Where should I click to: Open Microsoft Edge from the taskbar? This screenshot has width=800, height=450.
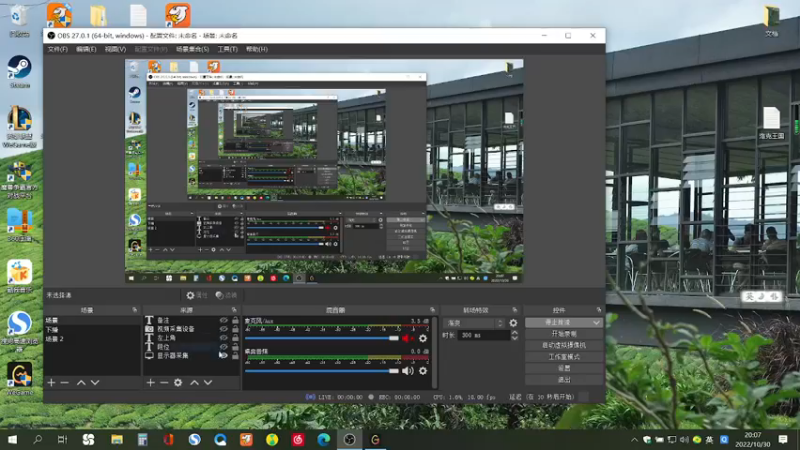(x=323, y=439)
